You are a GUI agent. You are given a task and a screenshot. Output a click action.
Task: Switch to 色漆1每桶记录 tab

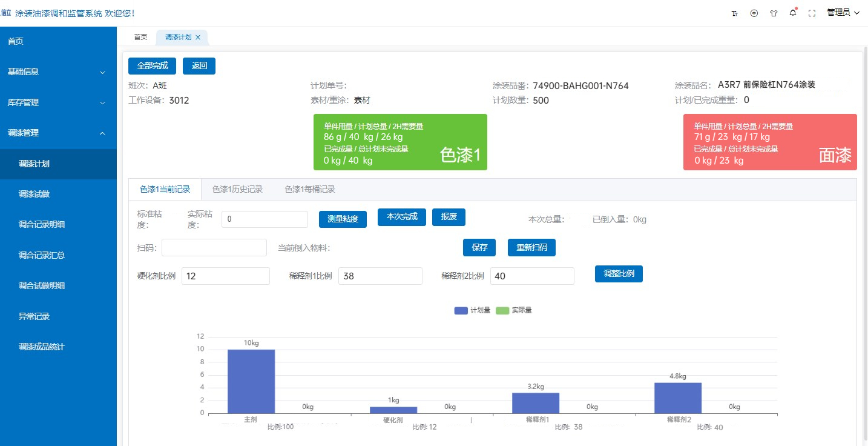coord(310,189)
